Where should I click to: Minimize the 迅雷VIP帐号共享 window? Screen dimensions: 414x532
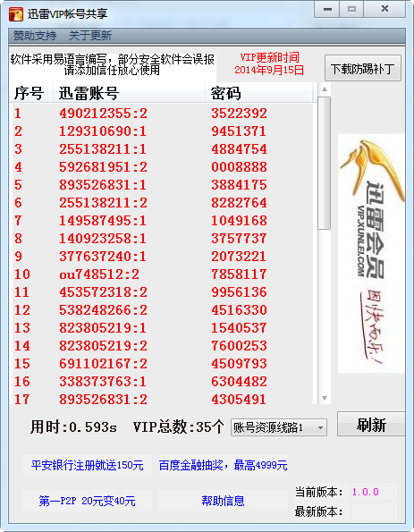pyautogui.click(x=326, y=9)
